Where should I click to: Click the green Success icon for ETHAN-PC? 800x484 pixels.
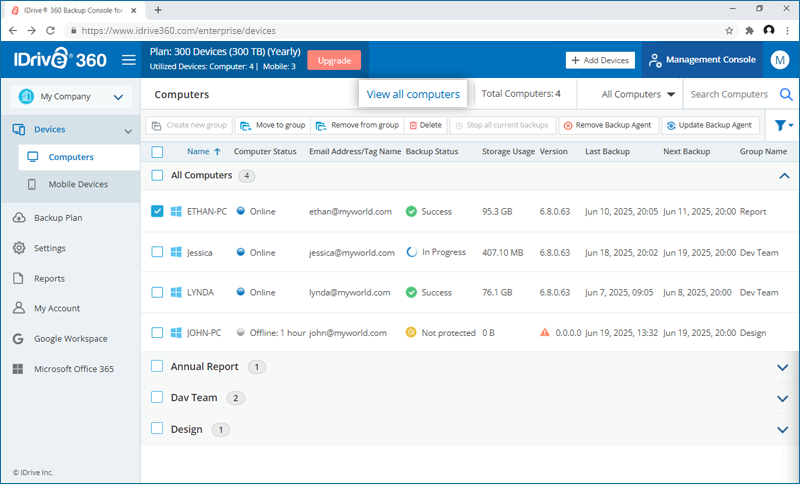(x=411, y=211)
